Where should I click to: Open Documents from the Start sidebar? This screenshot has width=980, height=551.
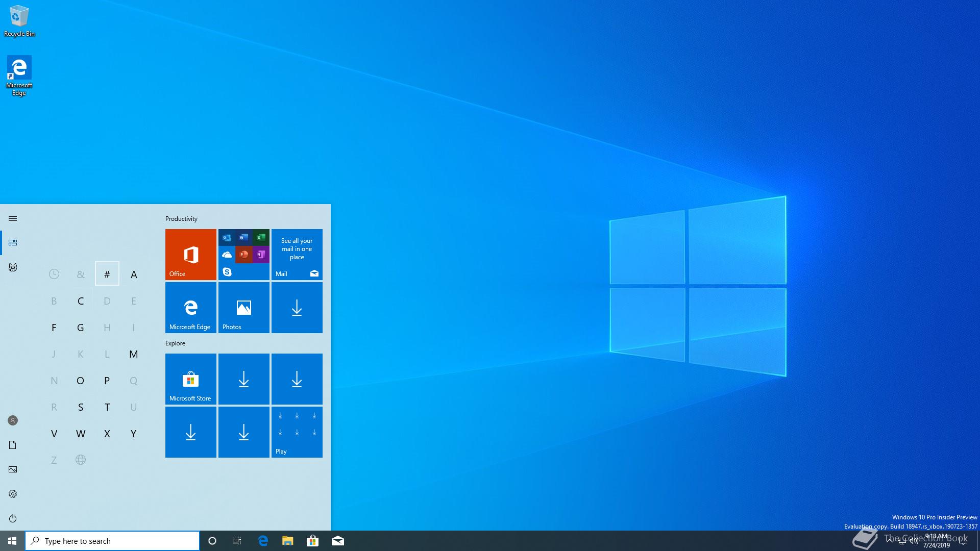pyautogui.click(x=13, y=445)
